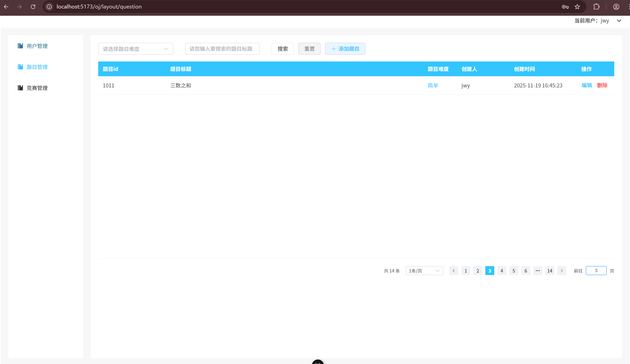
Task: Expand current user jwy dropdown
Action: [619, 21]
